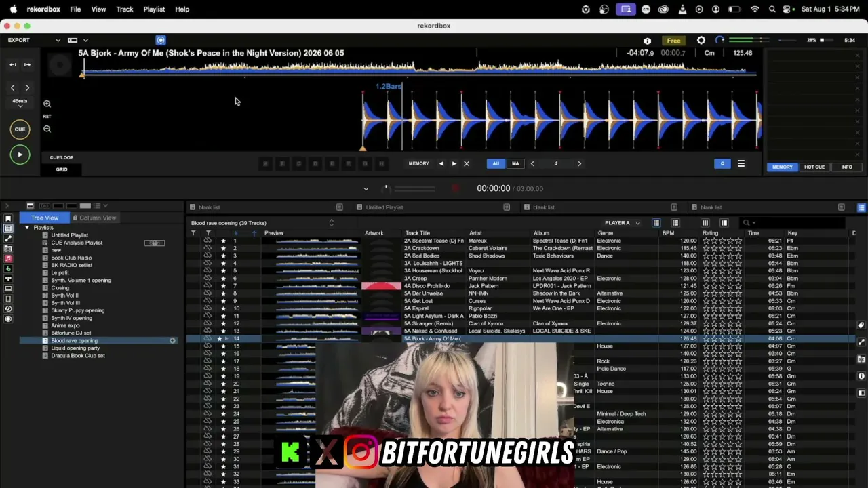The height and width of the screenshot is (488, 868).
Task: Open the 4Beats jump size dropdown
Action: click(20, 103)
